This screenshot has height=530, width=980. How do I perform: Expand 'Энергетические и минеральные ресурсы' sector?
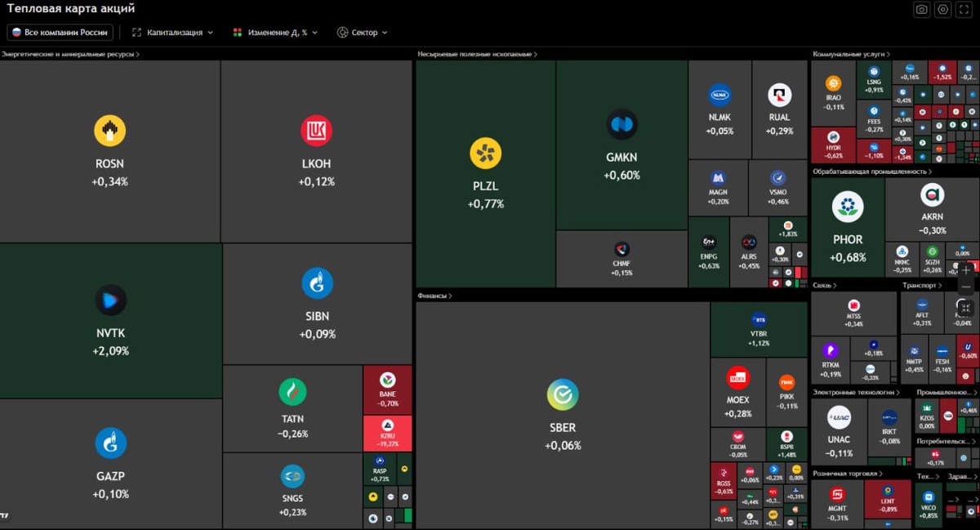coord(71,55)
